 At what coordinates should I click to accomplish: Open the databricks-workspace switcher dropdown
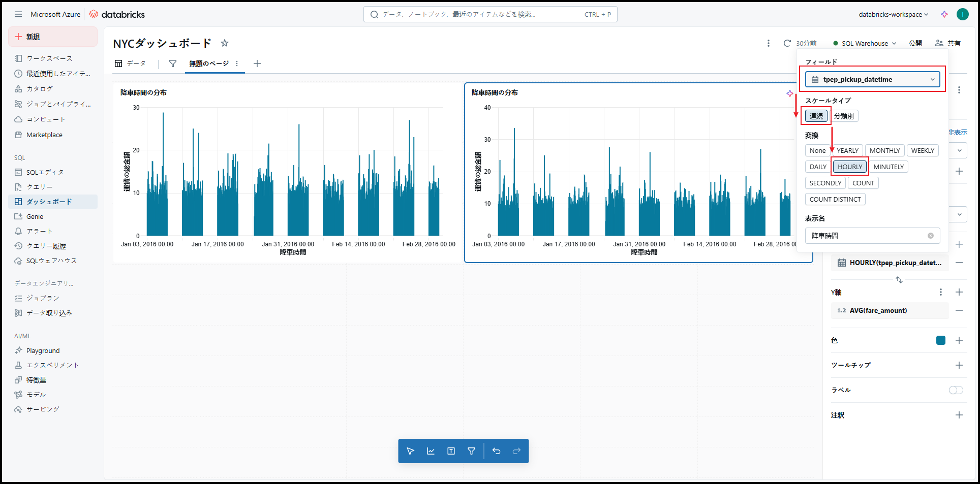point(893,14)
